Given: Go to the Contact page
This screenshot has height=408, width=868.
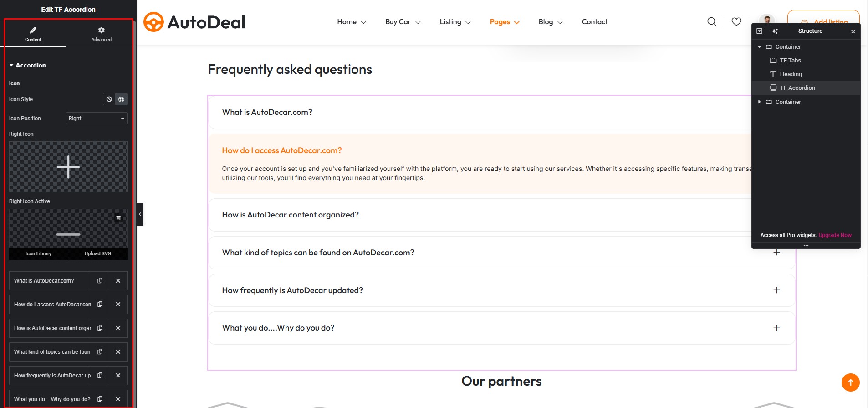Looking at the screenshot, I should 595,22.
